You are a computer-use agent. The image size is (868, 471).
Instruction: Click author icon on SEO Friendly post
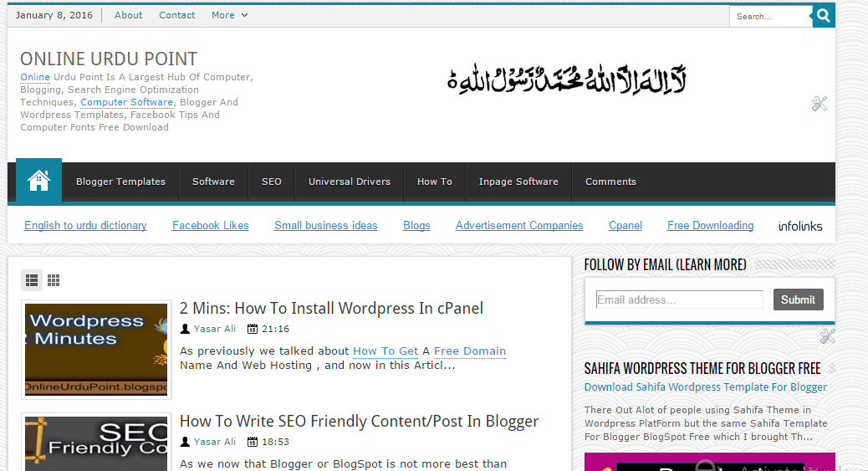[185, 443]
